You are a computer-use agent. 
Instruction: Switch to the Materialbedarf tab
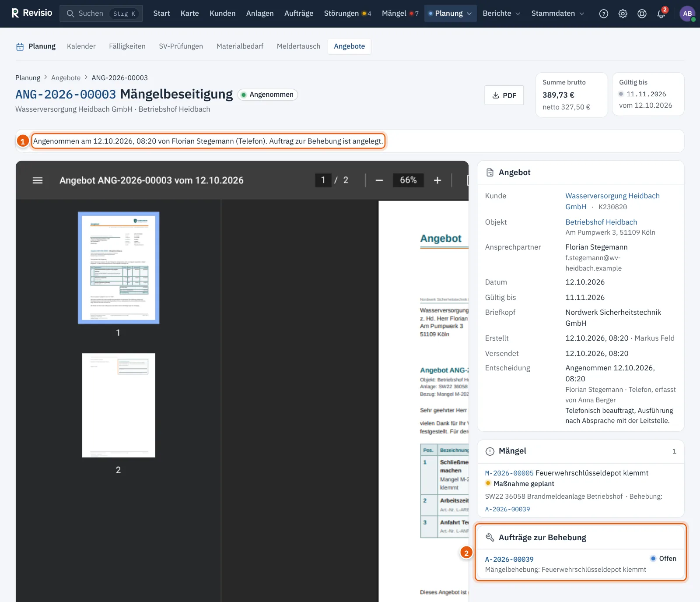click(240, 46)
